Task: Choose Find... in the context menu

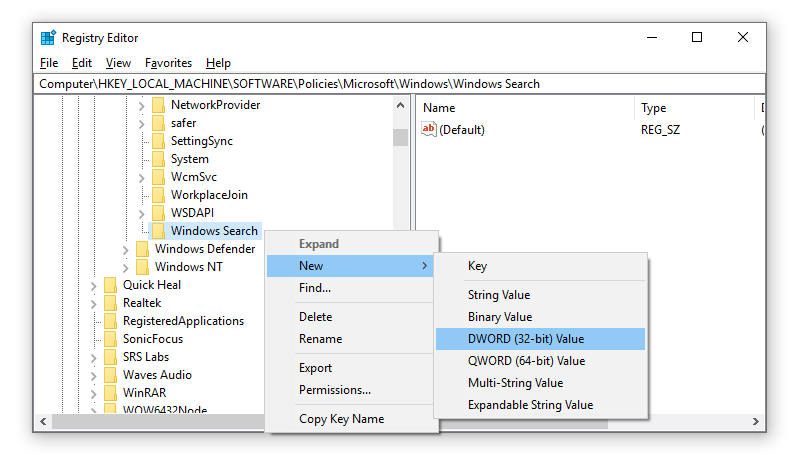Action: 350,288
